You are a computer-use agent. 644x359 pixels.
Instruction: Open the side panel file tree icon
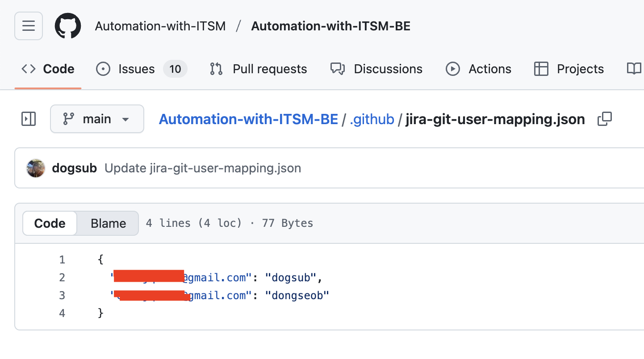tap(28, 119)
